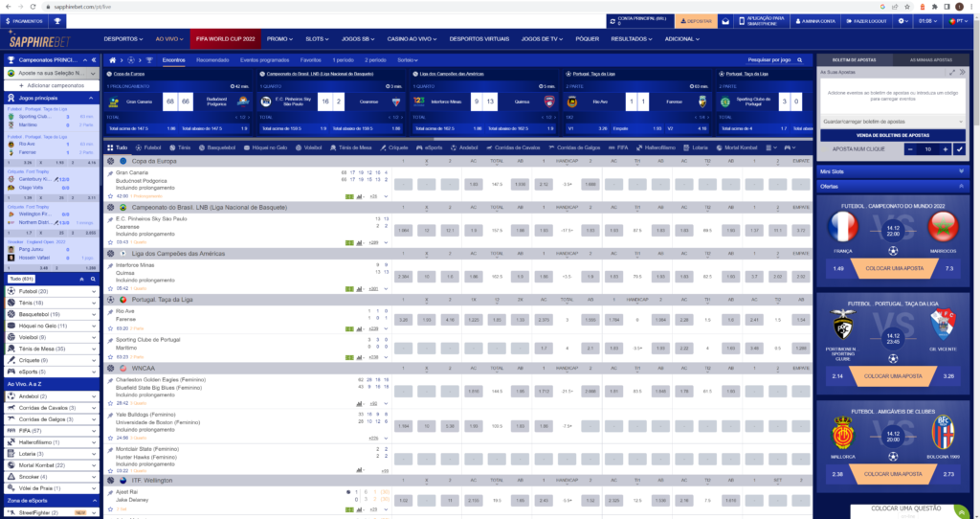The width and height of the screenshot is (980, 519).
Task: Collapse the Jogos principais section
Action: [x=91, y=99]
